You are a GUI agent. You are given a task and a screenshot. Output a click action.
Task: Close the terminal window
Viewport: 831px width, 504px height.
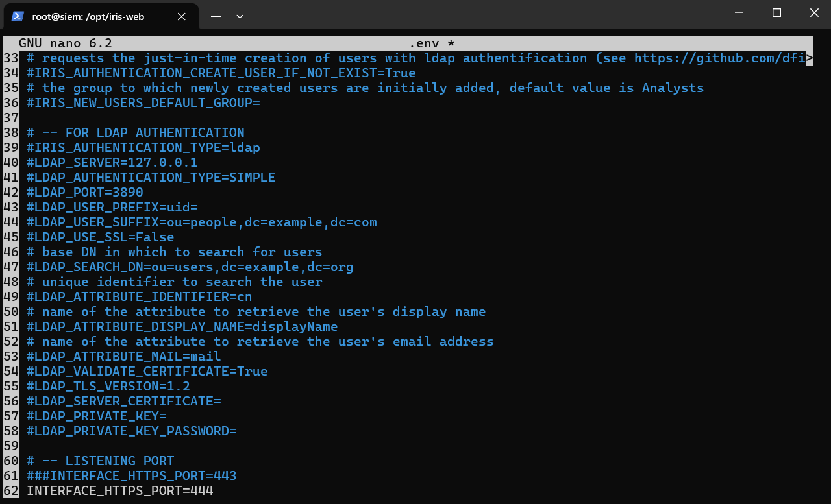pos(814,13)
